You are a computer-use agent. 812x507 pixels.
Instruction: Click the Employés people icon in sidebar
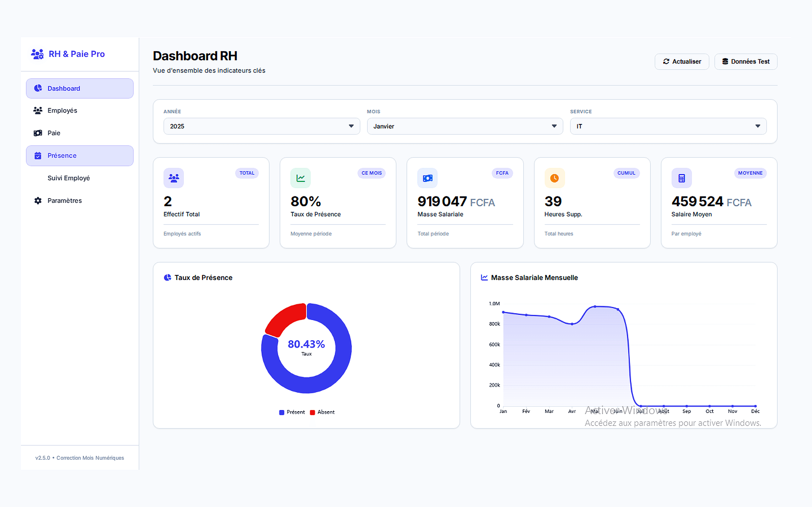(37, 110)
